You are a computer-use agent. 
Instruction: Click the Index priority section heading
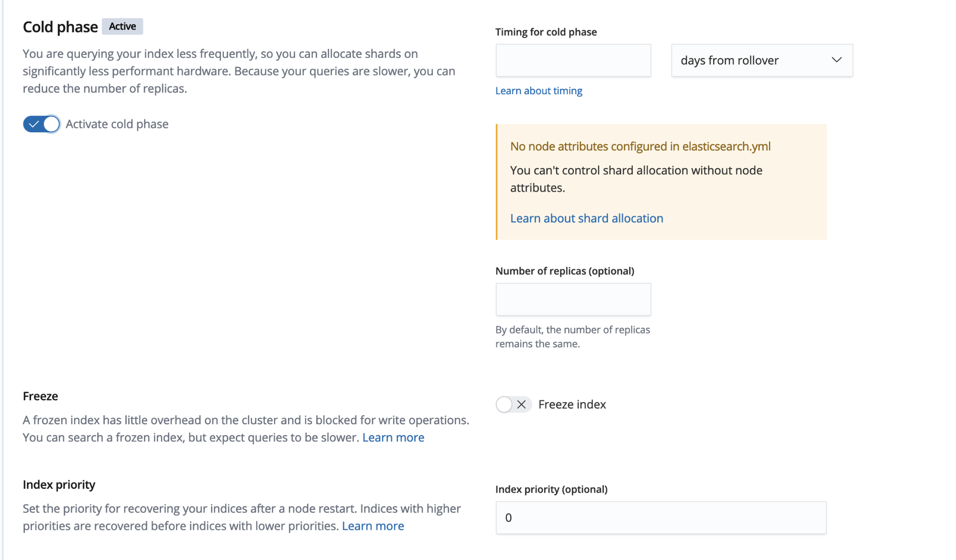point(59,485)
